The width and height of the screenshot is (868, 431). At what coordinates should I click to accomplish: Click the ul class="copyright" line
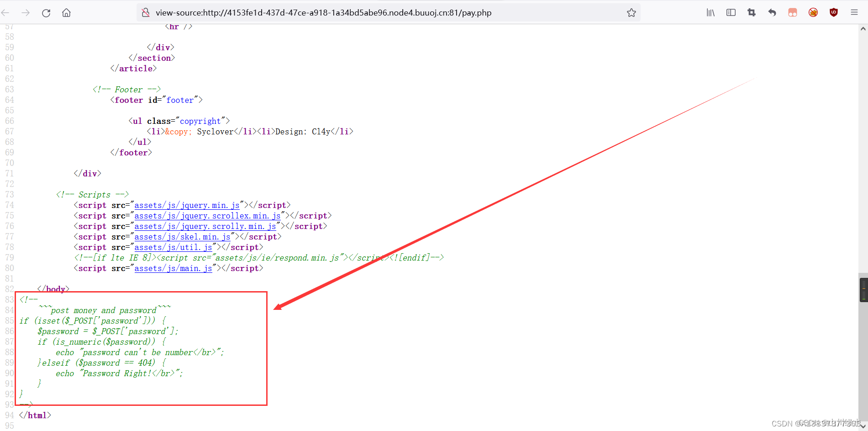pyautogui.click(x=179, y=121)
